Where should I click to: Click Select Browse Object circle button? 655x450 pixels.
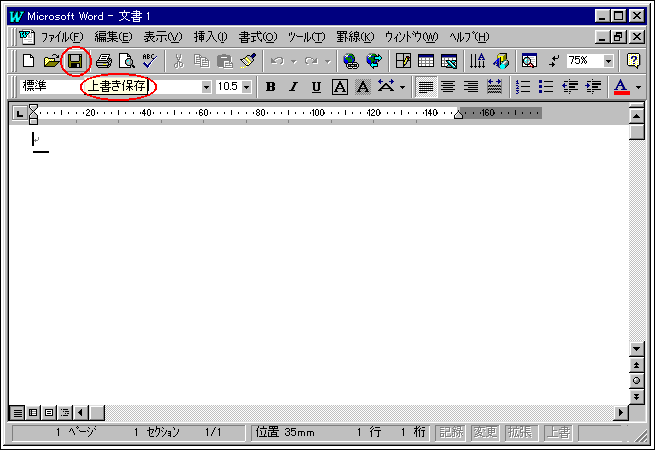(636, 381)
